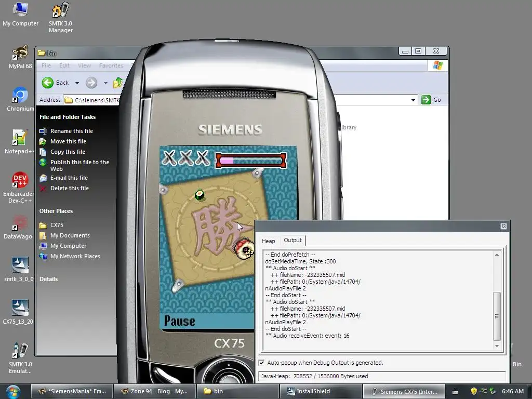Screen dimensions: 532x399
Task: Click Move this file
Action: coord(68,141)
